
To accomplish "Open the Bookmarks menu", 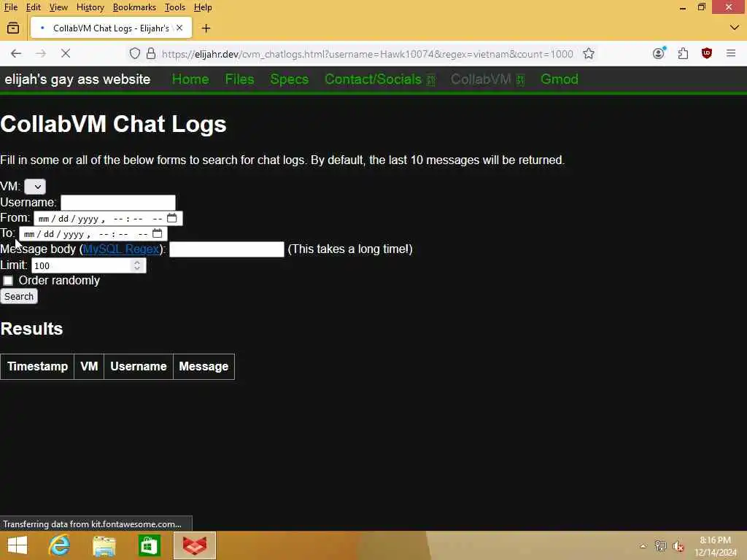I will 134,7.
